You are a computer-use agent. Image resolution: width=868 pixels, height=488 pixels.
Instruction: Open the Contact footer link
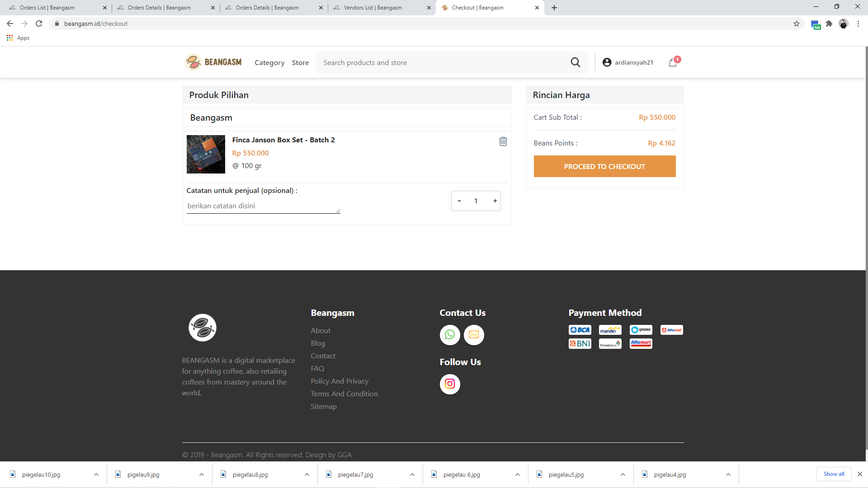323,356
